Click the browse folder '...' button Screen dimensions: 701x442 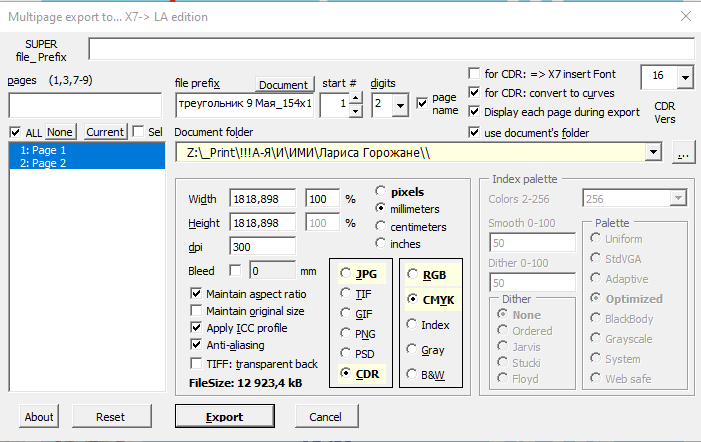tap(683, 152)
